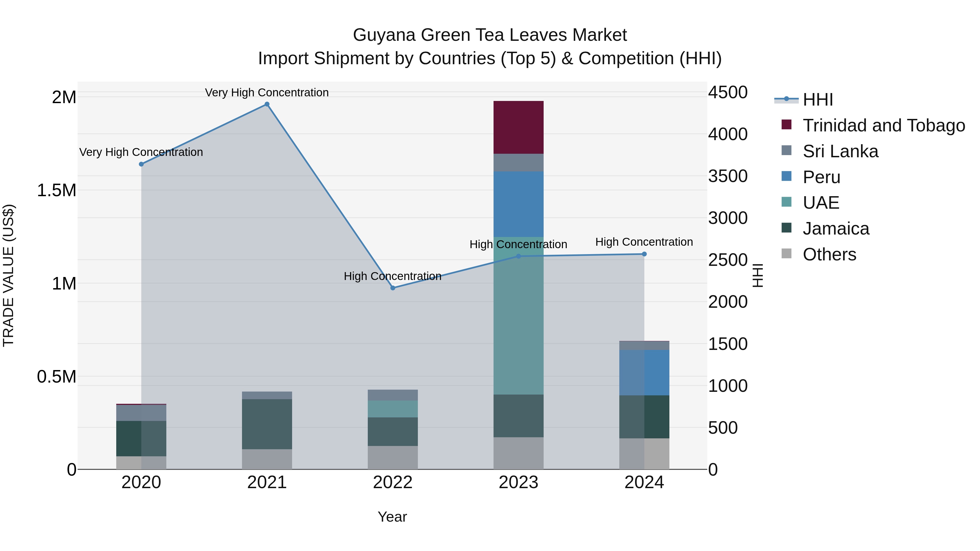Click Trinidad and Tobago segment in 2023 bar
Image resolution: width=980 pixels, height=551 pixels.
click(x=519, y=127)
